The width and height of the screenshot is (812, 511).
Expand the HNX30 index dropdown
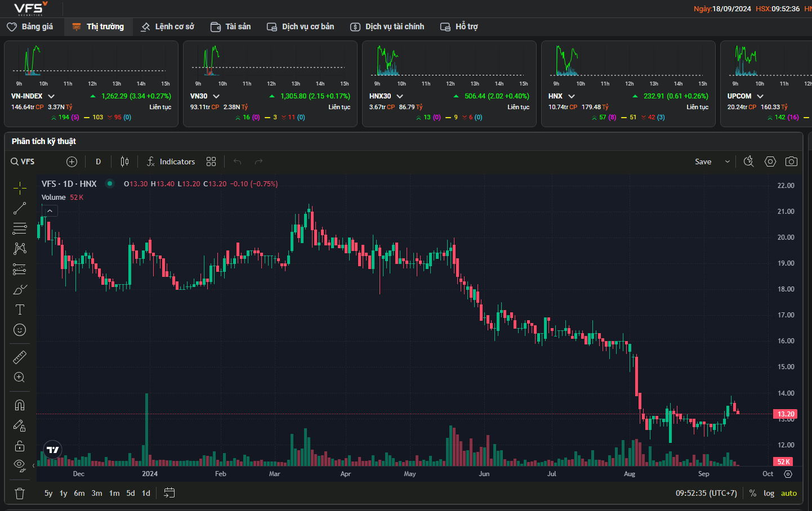click(400, 96)
